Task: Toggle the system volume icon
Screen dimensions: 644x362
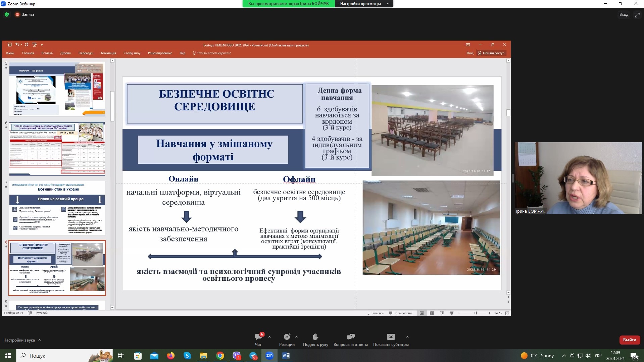Action: [588, 356]
